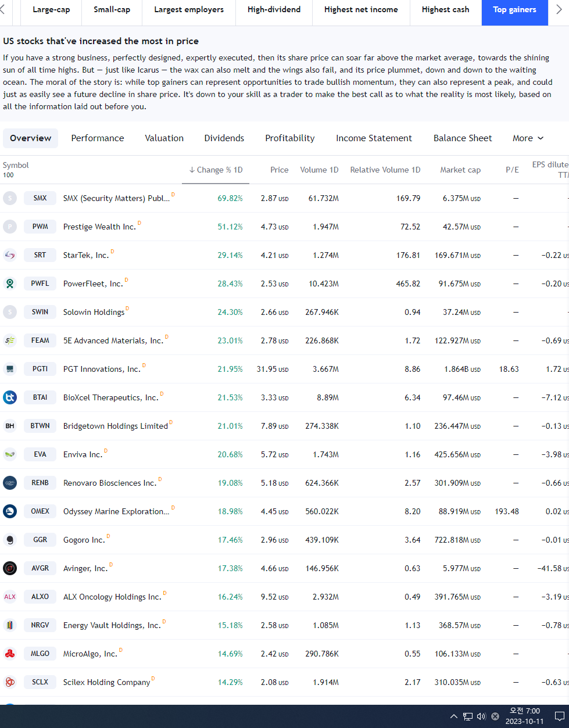
Task: Click the 5E Advanced Materials logo icon
Action: click(10, 340)
